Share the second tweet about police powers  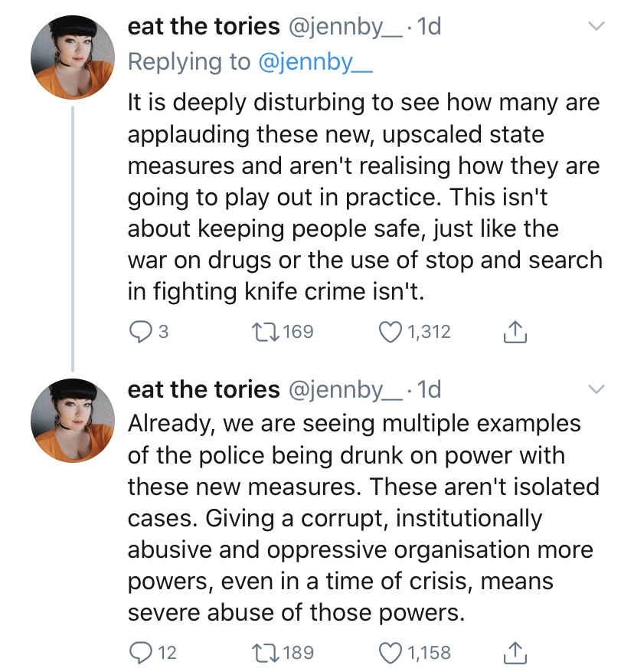pyautogui.click(x=515, y=653)
